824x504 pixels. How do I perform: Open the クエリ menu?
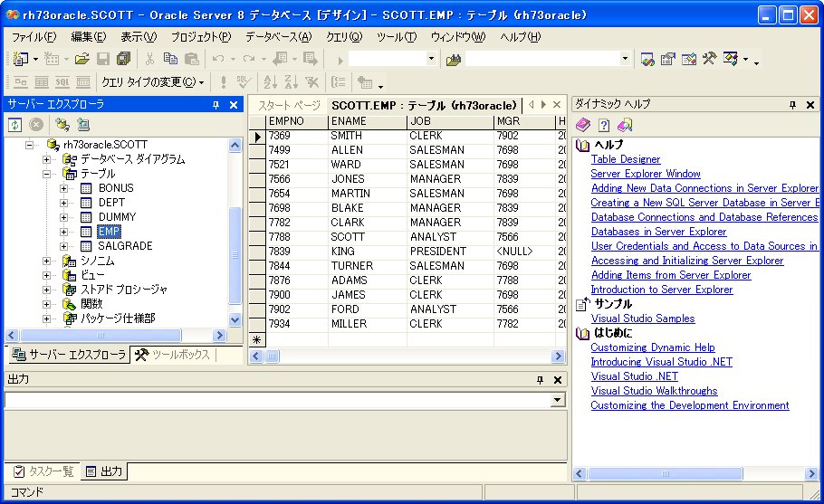pyautogui.click(x=344, y=37)
